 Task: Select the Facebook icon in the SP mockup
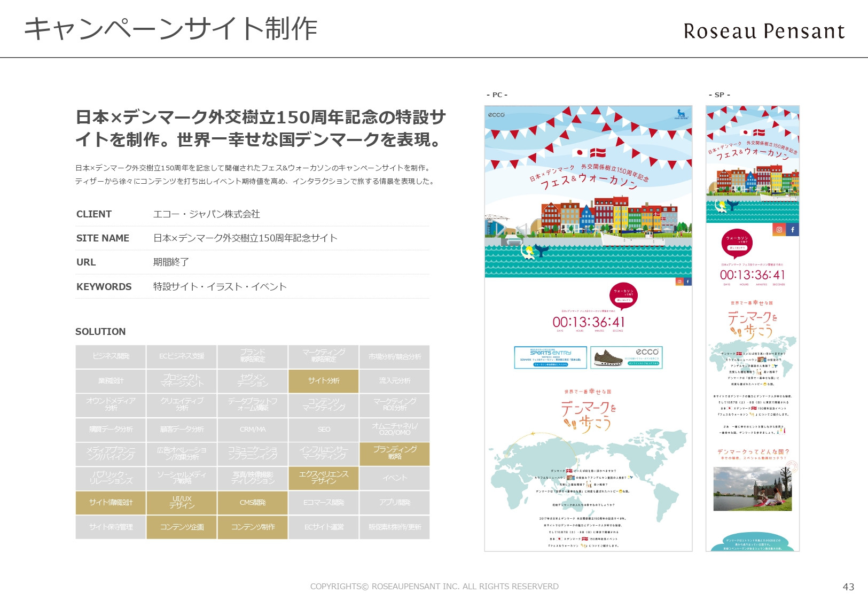point(792,229)
